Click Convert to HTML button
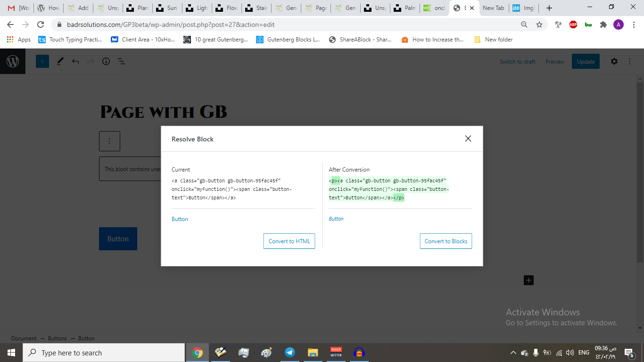 [x=289, y=241]
